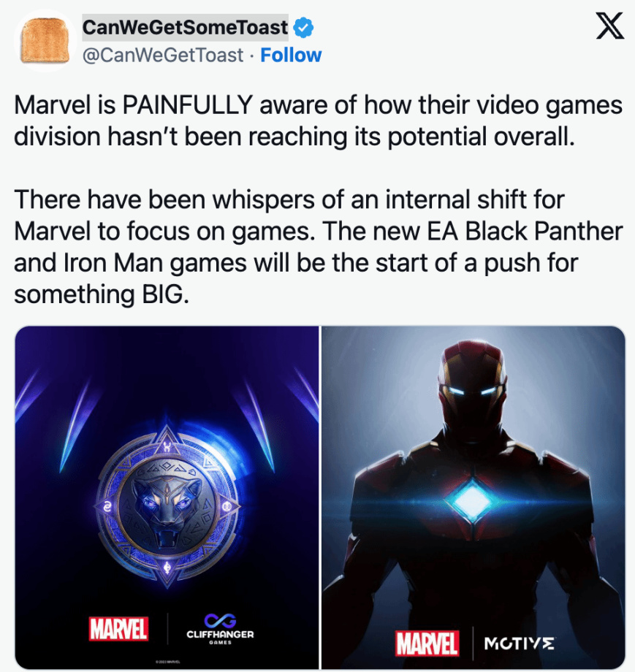This screenshot has height=672, width=635.
Task: Click the blue verified badge
Action: tap(303, 28)
